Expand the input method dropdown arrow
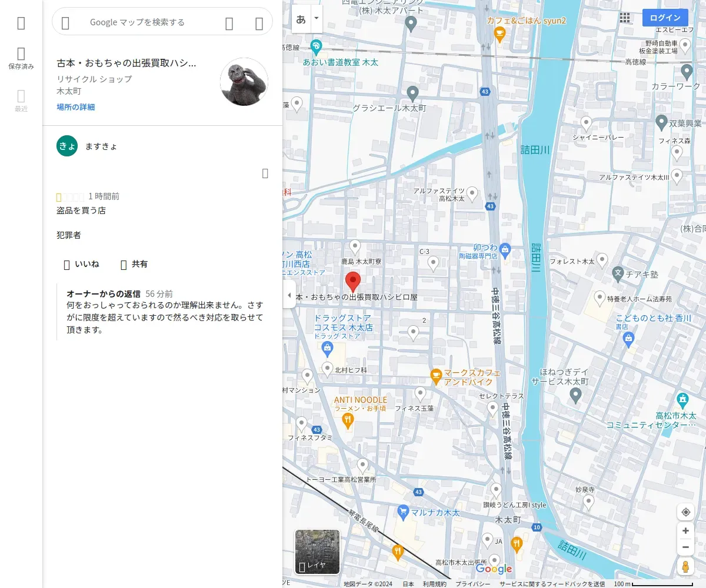This screenshot has width=706, height=588. point(317,19)
